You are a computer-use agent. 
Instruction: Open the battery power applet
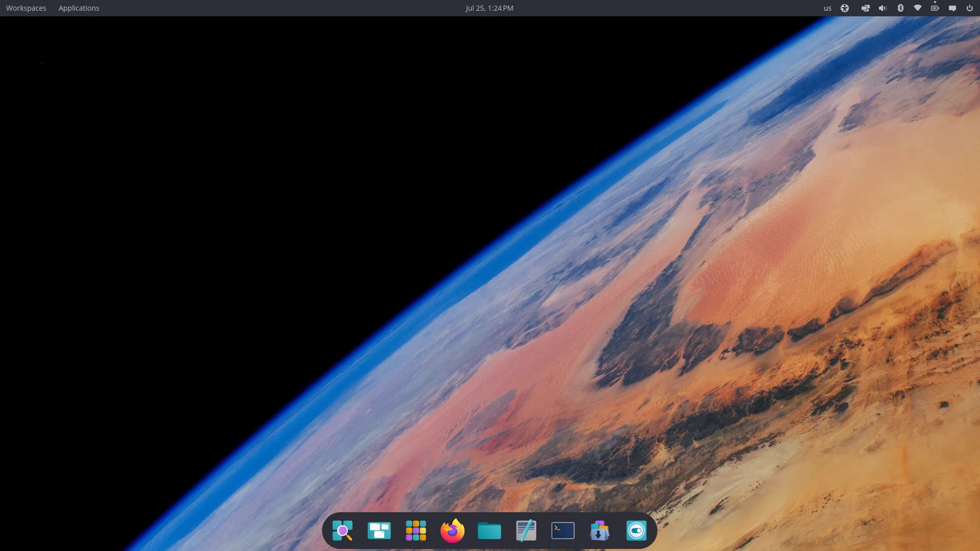935,8
